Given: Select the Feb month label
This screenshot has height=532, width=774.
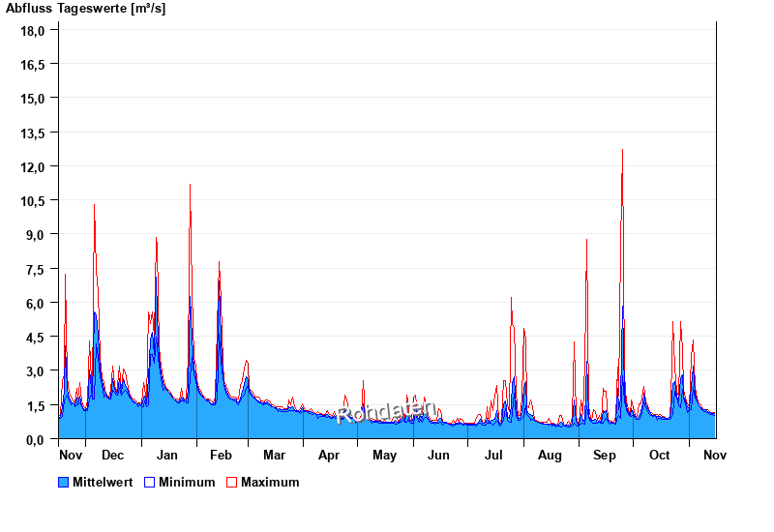Looking at the screenshot, I should click(x=221, y=455).
